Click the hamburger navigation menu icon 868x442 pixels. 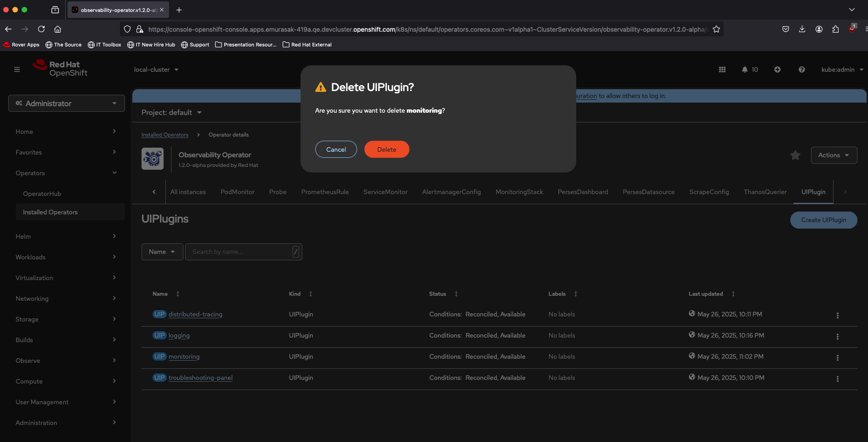click(17, 69)
